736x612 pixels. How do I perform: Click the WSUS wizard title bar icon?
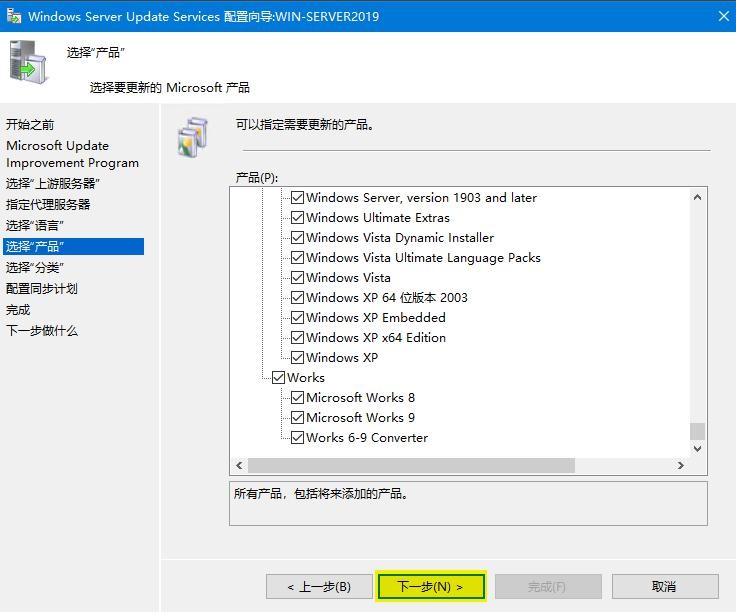(x=14, y=16)
